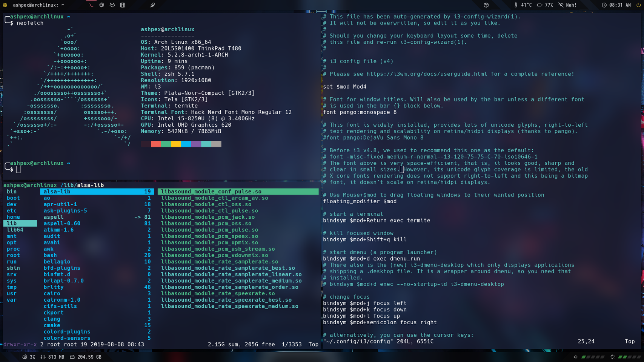Screen dimensions: 644x362
Task: Open the feather editor workspace icon
Action: [152, 5]
